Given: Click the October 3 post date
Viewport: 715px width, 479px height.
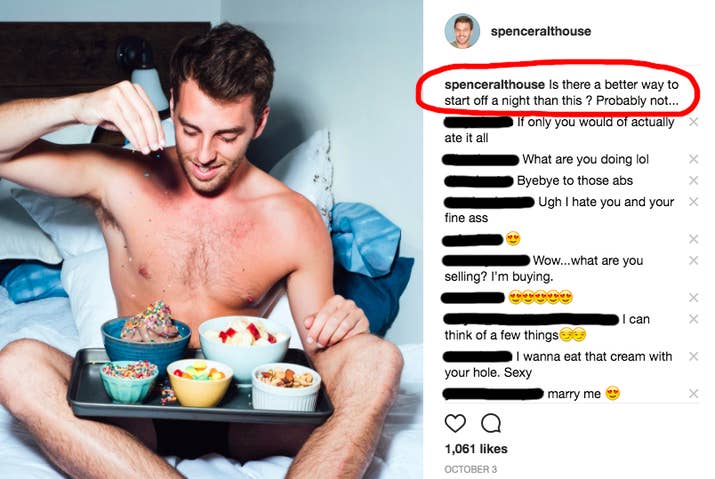Looking at the screenshot, I should coord(471,469).
